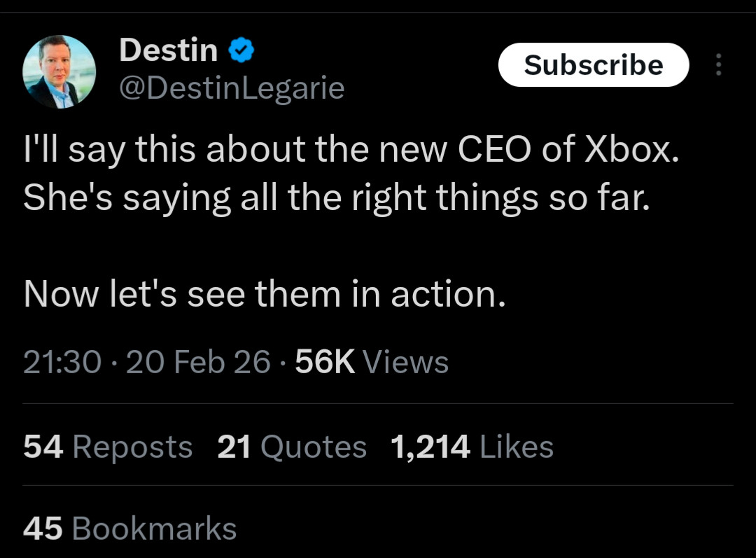Open the three-dot more options menu

[x=717, y=65]
